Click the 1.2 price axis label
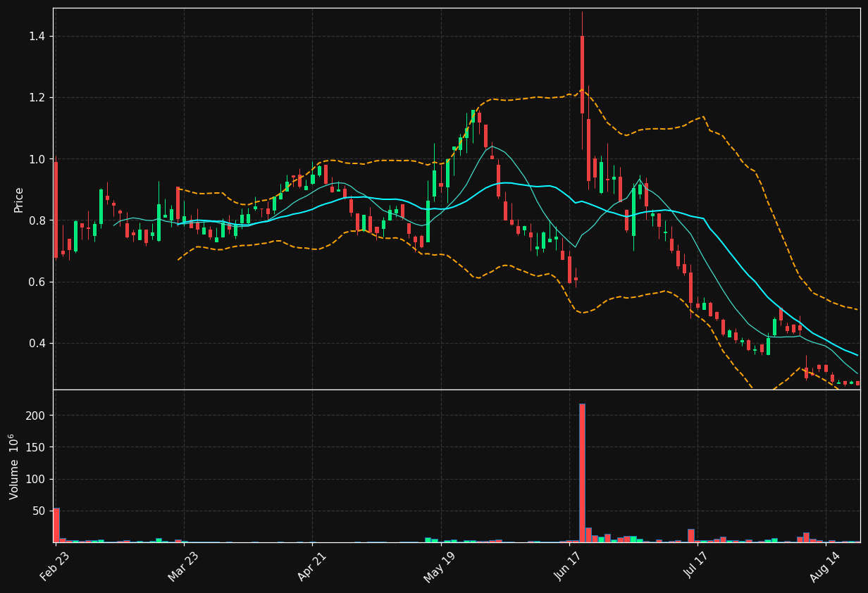Viewport: 868px width, 593px height. click(37, 98)
